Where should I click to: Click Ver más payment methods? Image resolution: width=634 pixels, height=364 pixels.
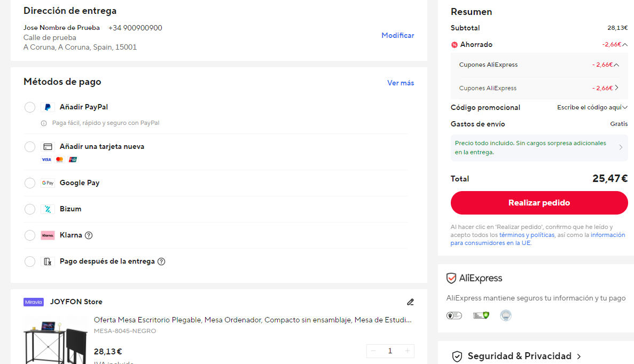pyautogui.click(x=401, y=83)
